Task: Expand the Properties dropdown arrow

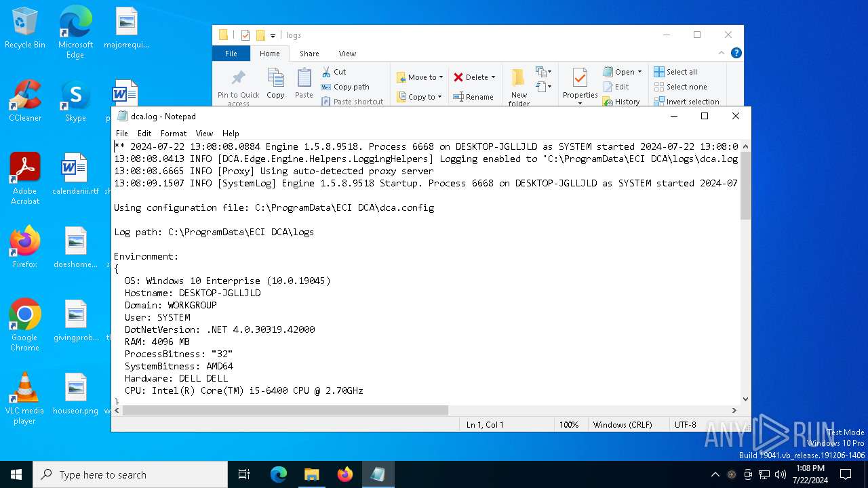Action: tap(580, 104)
